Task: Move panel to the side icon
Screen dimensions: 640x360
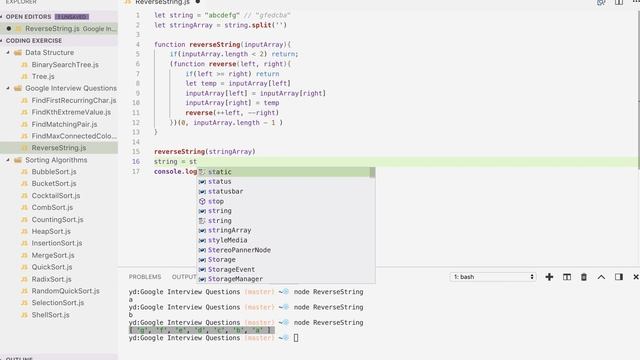Action: [x=619, y=277]
